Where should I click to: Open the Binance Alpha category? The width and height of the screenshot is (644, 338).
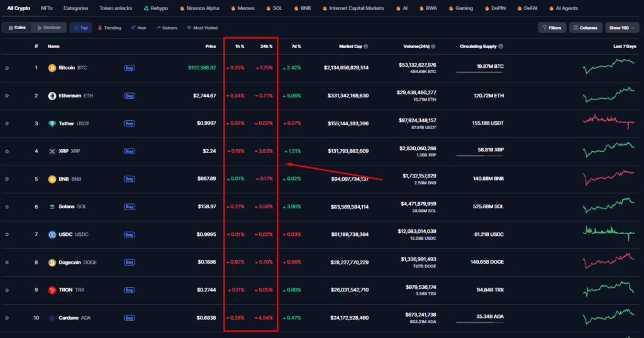[199, 8]
